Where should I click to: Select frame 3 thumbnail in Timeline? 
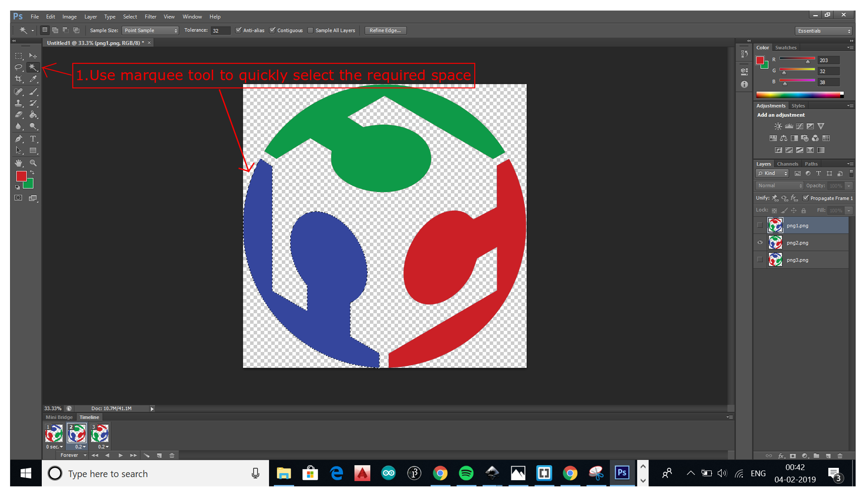click(100, 434)
